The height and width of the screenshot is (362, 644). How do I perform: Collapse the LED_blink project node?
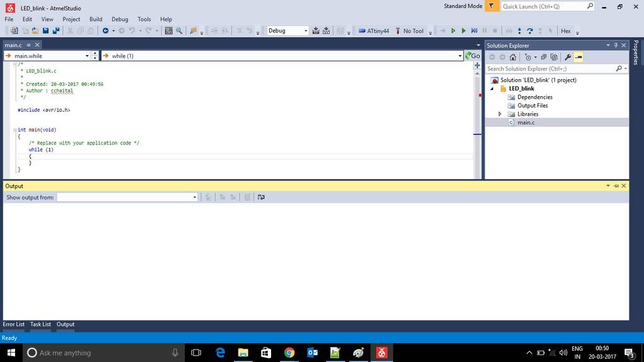[x=492, y=89]
